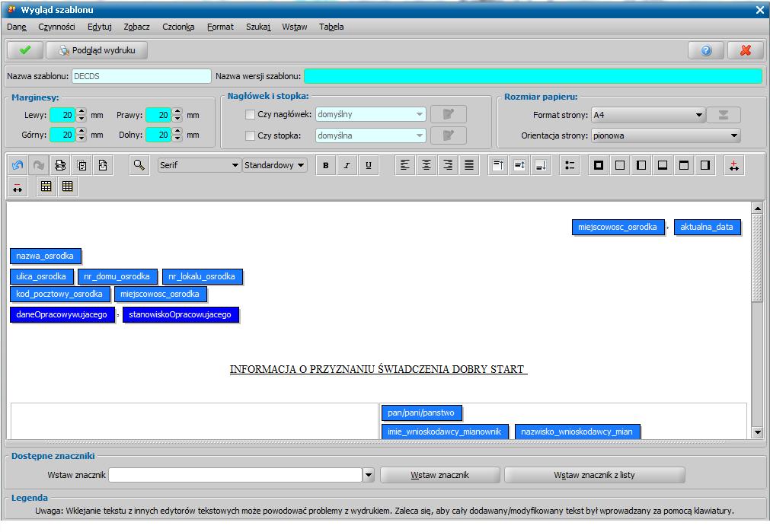Click the Wstaw znacznik button
The width and height of the screenshot is (770, 532).
440,475
